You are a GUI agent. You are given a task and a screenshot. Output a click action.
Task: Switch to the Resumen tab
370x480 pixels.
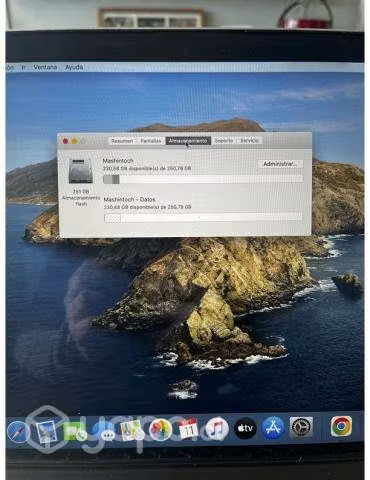(122, 141)
